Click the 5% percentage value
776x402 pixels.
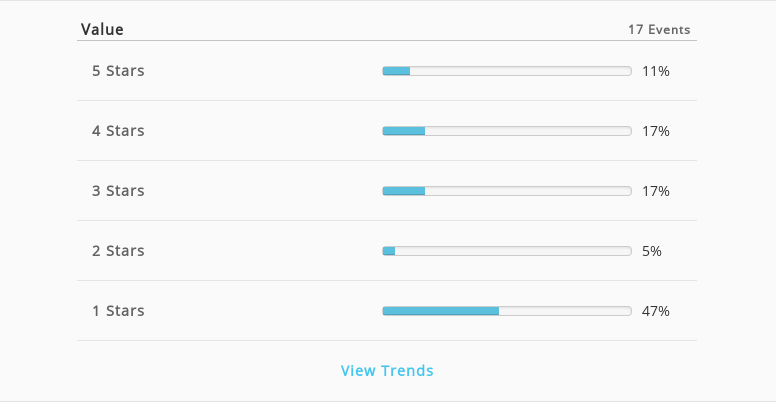point(652,251)
